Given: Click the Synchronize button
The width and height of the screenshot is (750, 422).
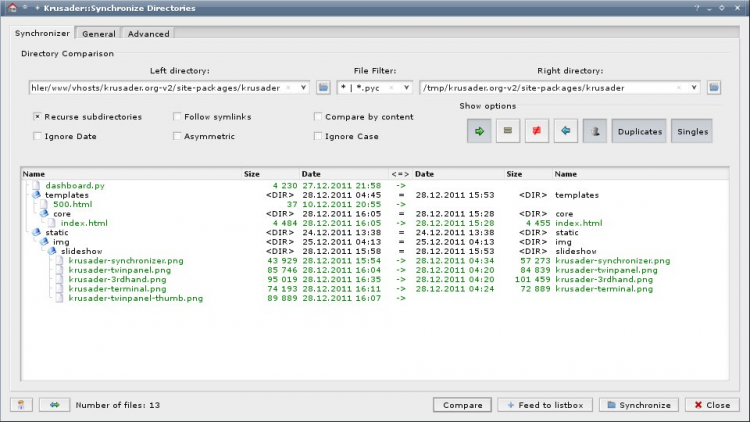Looking at the screenshot, I should click(x=639, y=405).
